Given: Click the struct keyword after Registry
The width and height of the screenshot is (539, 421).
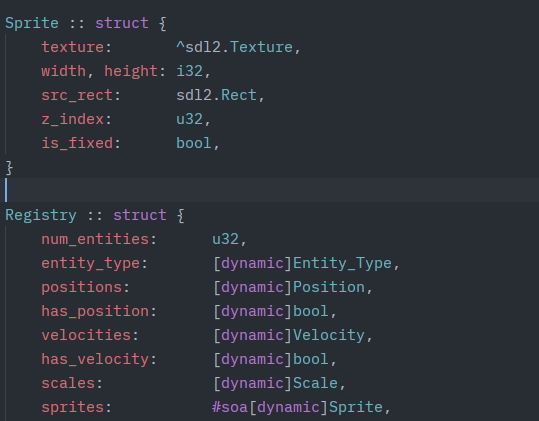Looking at the screenshot, I should coord(140,215).
